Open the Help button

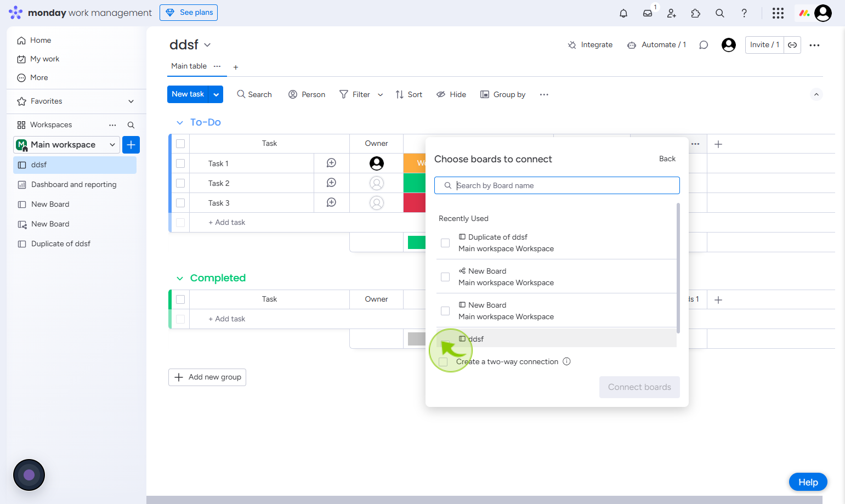pyautogui.click(x=808, y=482)
